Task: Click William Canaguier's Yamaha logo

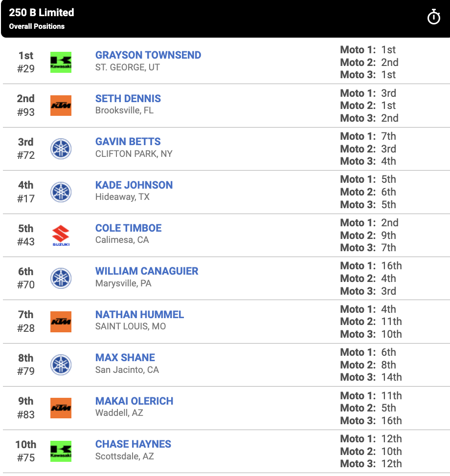Action: coord(61,278)
